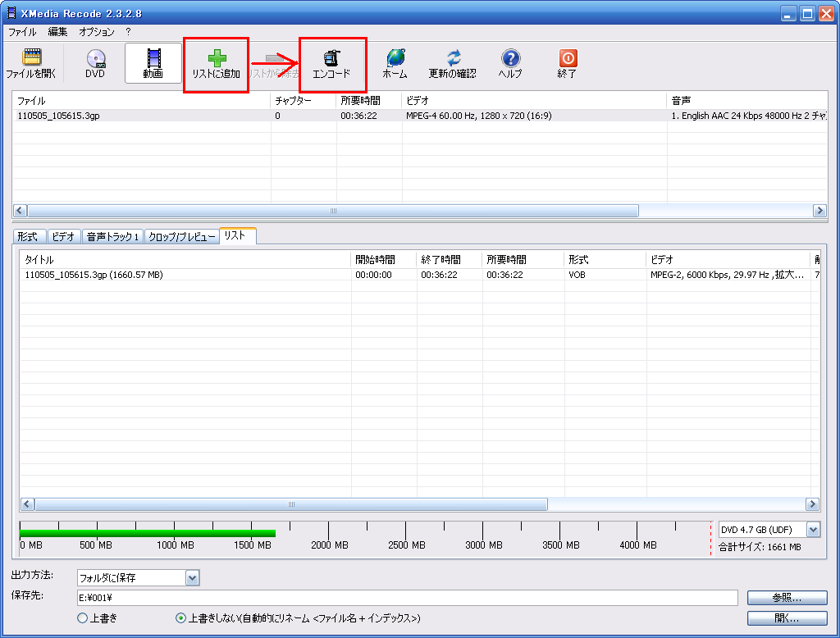The image size is (840, 638).
Task: Click the English AAC 24 Kbps audio cell
Action: [x=749, y=116]
